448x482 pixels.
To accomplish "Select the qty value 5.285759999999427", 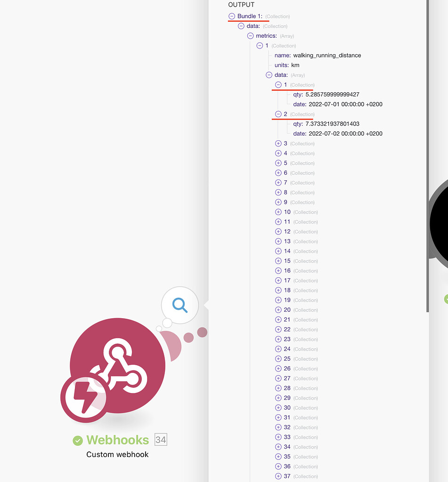I will pos(333,94).
